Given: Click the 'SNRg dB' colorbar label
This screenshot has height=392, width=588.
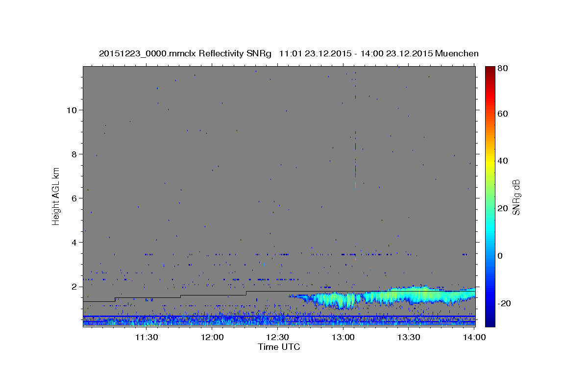Looking at the screenshot, I should [x=516, y=197].
